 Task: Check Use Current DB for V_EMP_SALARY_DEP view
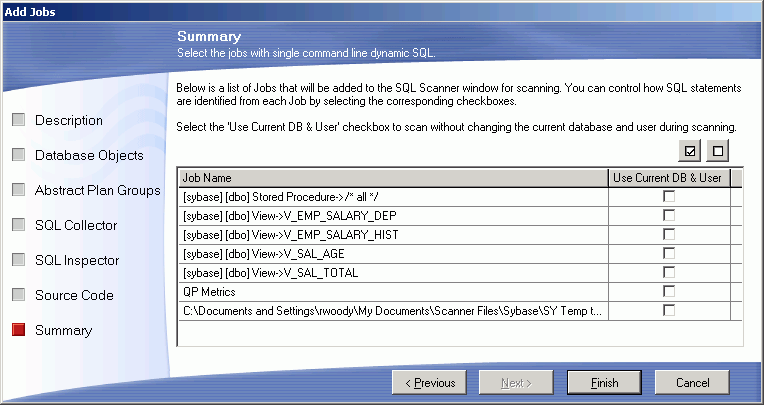[669, 215]
